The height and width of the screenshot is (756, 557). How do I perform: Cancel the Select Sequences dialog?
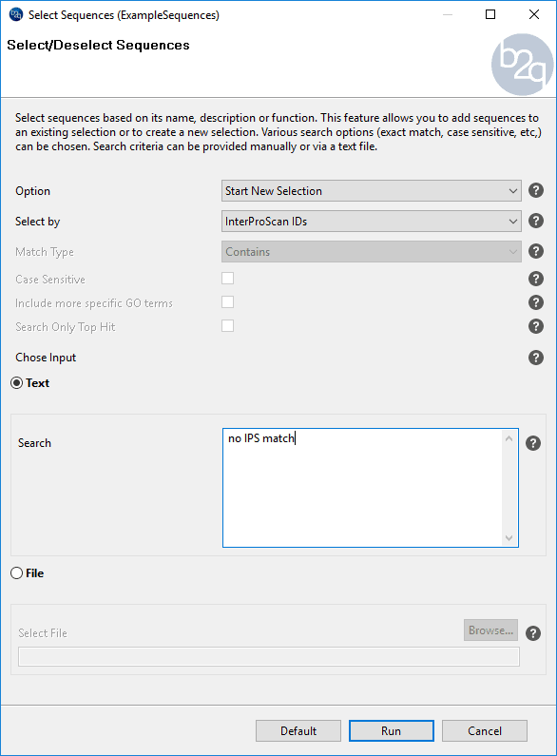484,731
